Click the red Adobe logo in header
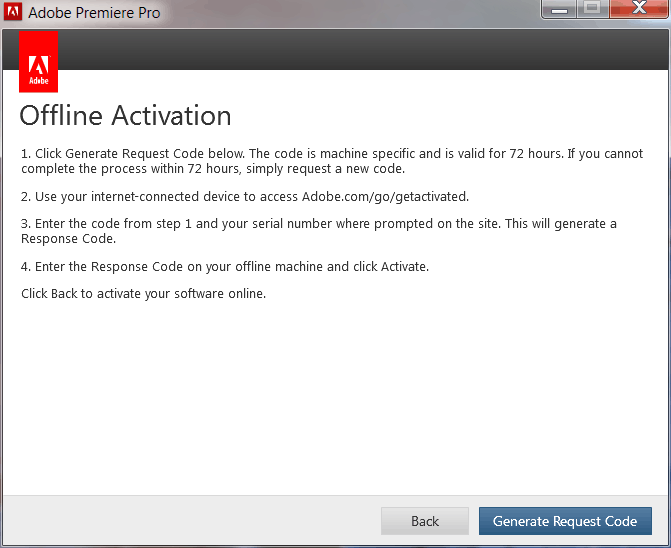 click(x=38, y=62)
